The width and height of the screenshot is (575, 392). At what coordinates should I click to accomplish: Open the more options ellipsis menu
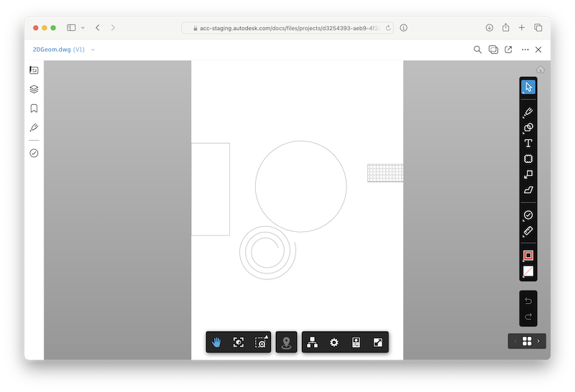[525, 50]
